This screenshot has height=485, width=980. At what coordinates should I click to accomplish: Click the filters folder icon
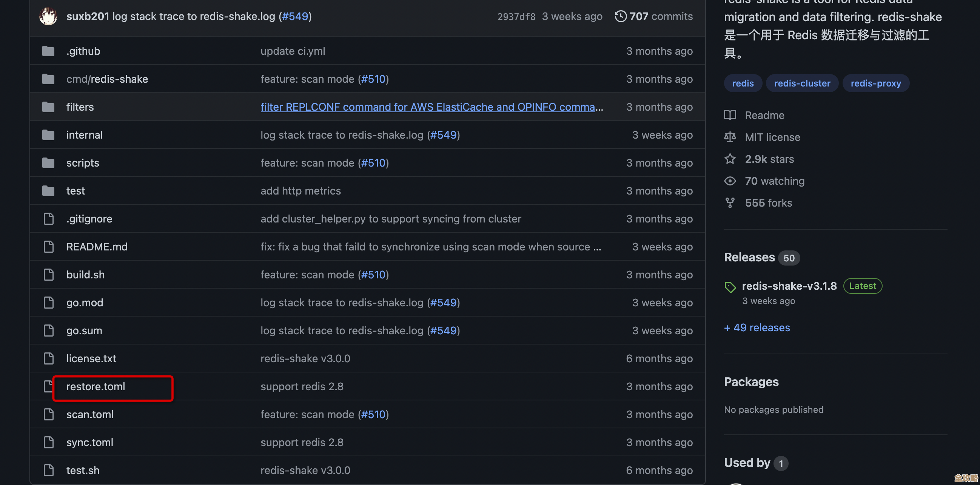[48, 107]
